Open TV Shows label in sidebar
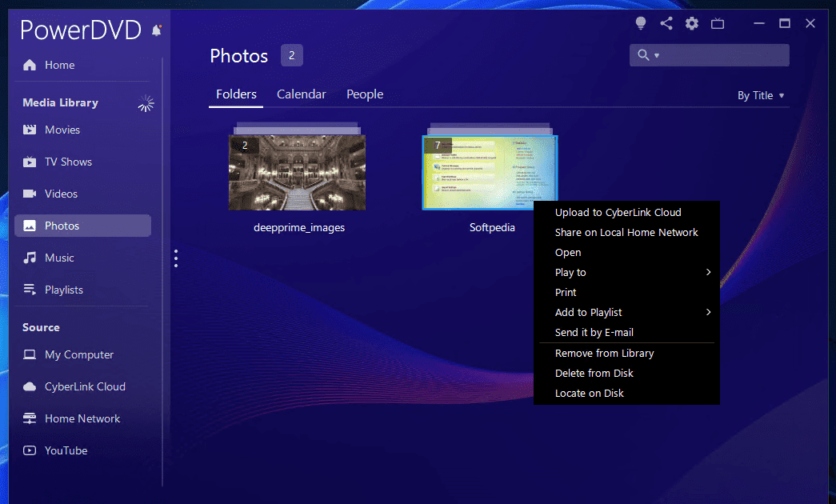The image size is (836, 504). tap(68, 162)
